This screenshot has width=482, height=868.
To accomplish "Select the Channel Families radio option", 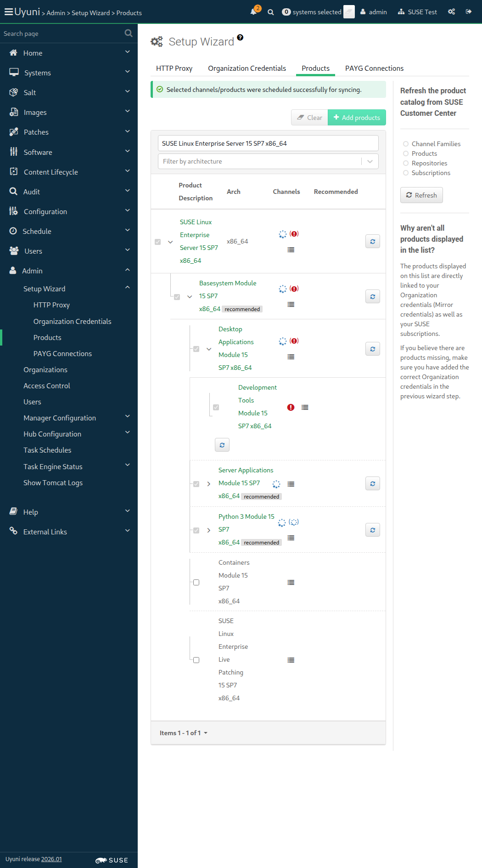I will click(406, 144).
